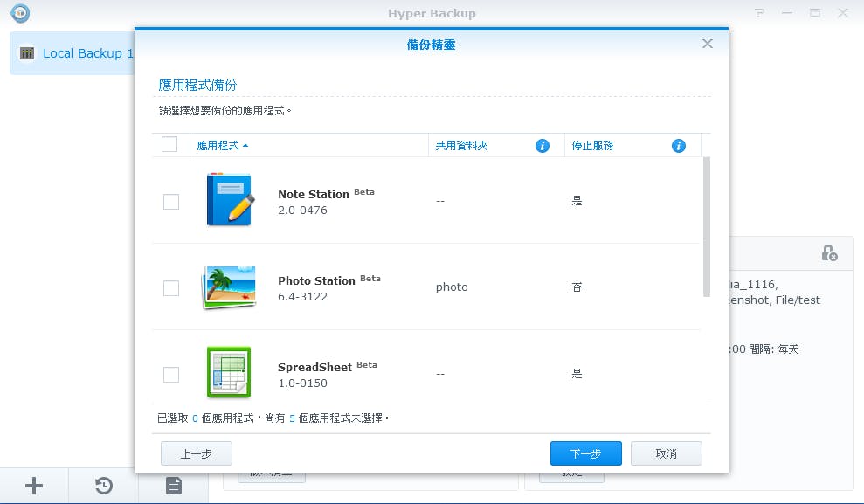This screenshot has width=864, height=504.
Task: Click the selected applications count summary
Action: pos(273,418)
